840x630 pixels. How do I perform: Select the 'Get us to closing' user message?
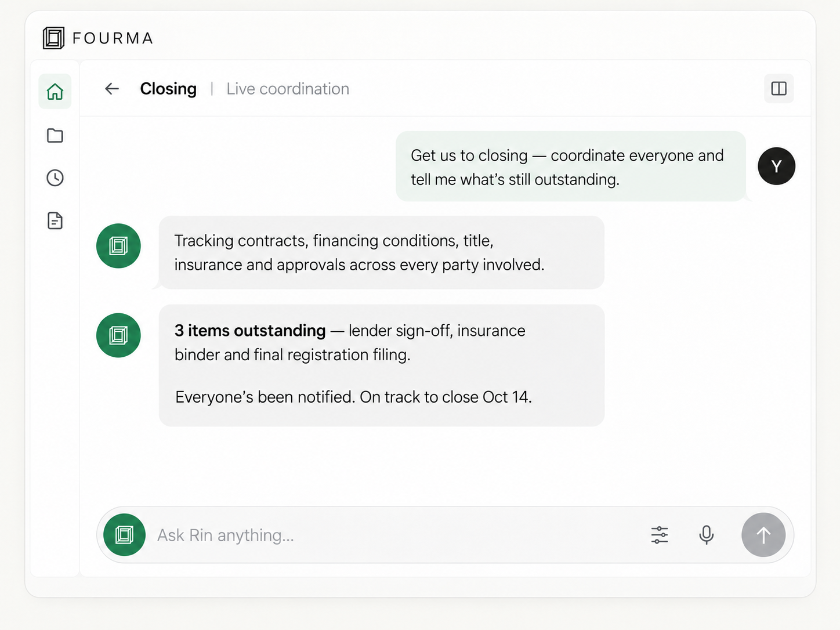pos(571,166)
